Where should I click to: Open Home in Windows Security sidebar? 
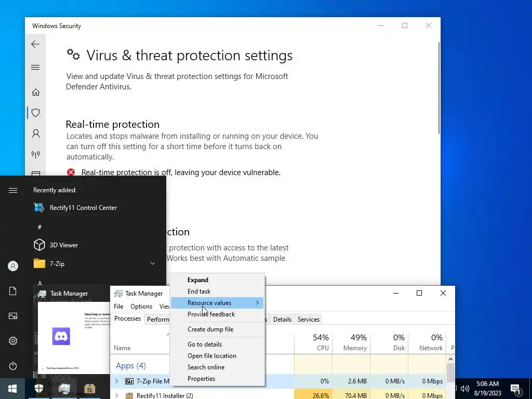click(x=36, y=92)
